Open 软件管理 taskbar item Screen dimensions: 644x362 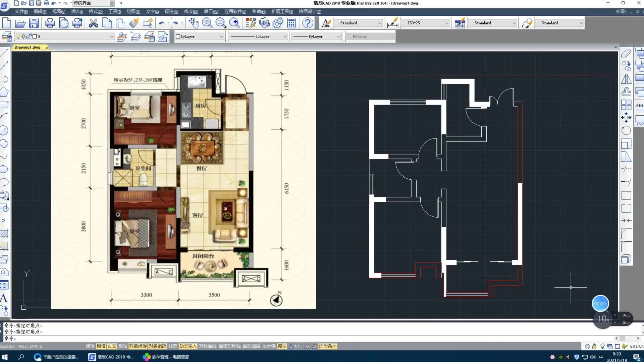tap(166, 357)
